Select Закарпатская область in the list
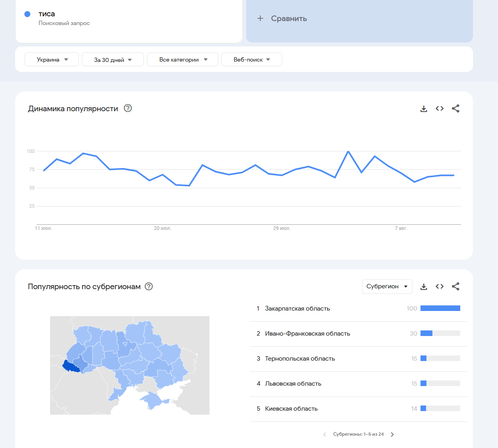The height and width of the screenshot is (448, 498). click(x=297, y=309)
